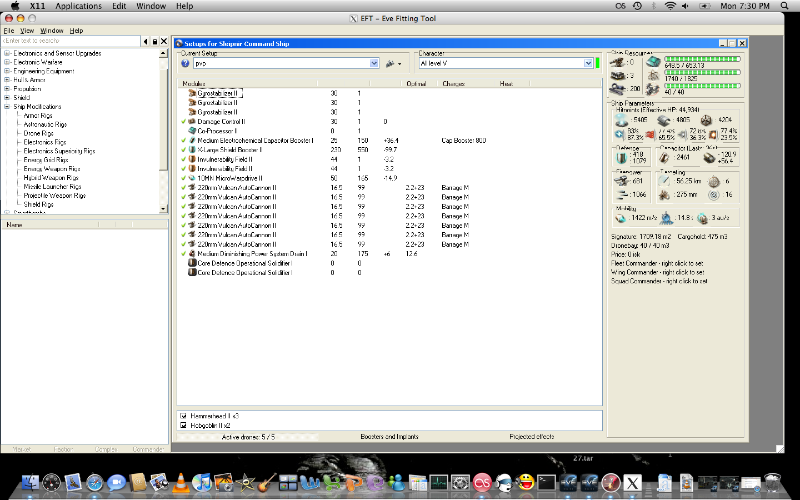Screen dimensions: 800x500
Task: Click the structure hitpoints icon showing 4204
Action: 706,120
